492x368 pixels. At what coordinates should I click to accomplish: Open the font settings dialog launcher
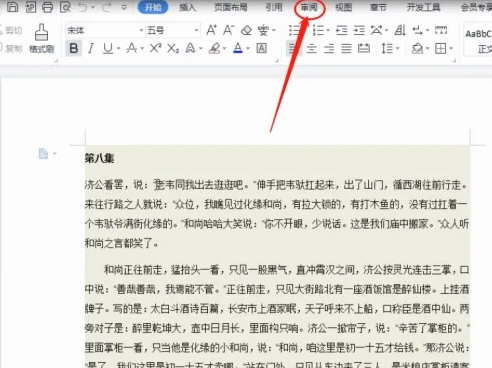pos(276,60)
